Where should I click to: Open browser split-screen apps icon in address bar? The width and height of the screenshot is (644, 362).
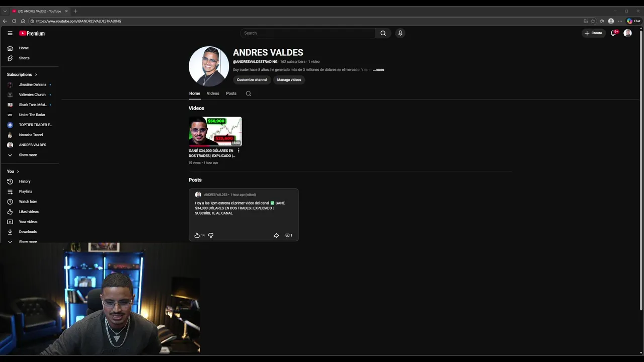(586, 21)
